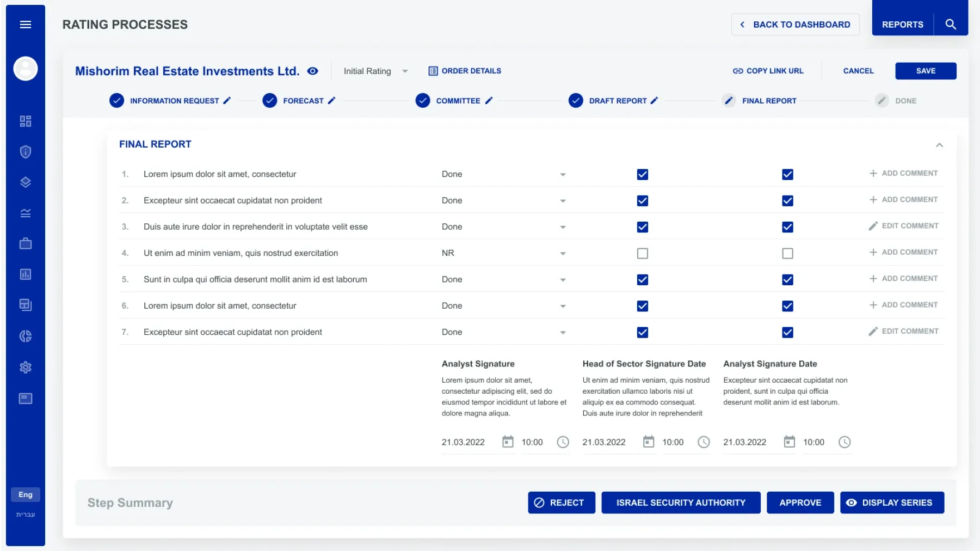Viewport: 980px width, 551px height.
Task: Open the card/message icon in sidebar
Action: (x=25, y=399)
